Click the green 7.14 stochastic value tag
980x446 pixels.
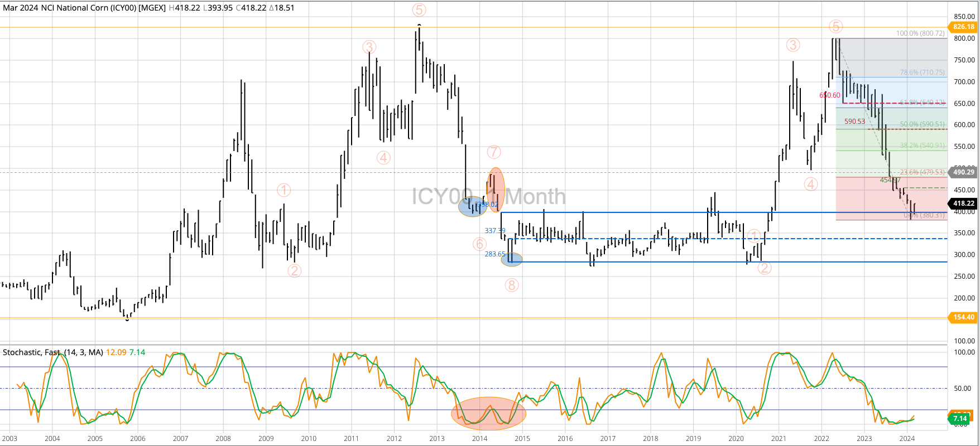tap(960, 419)
